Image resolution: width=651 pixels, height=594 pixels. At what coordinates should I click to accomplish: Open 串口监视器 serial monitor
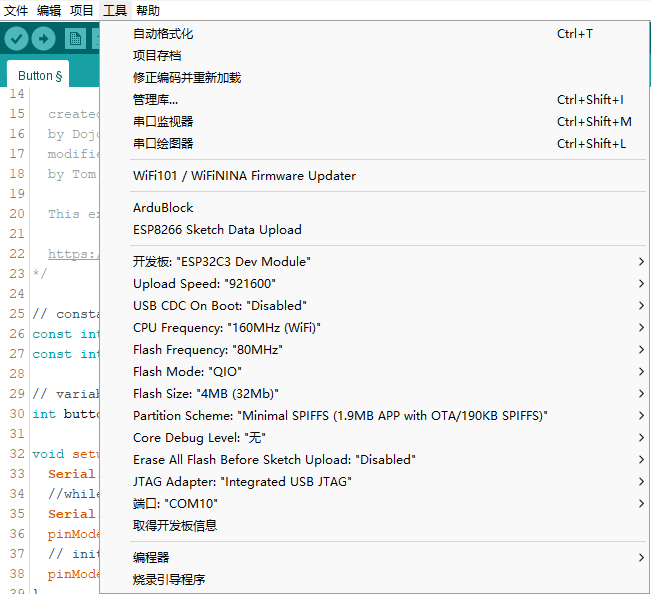tap(163, 122)
